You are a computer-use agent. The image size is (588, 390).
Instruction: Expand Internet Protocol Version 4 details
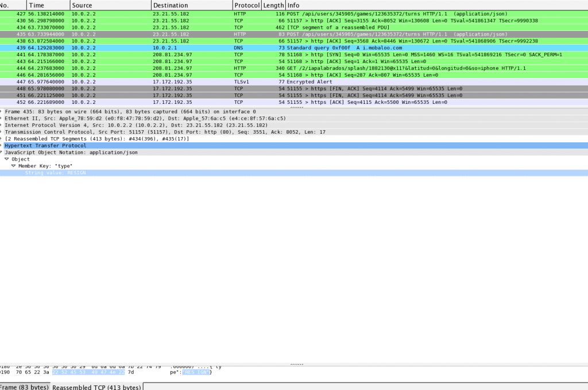tap(1, 125)
